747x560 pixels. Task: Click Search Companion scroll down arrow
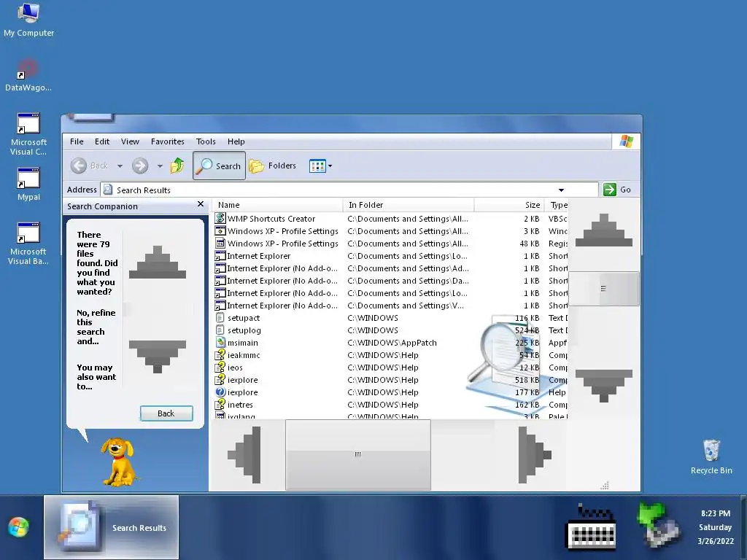158,356
